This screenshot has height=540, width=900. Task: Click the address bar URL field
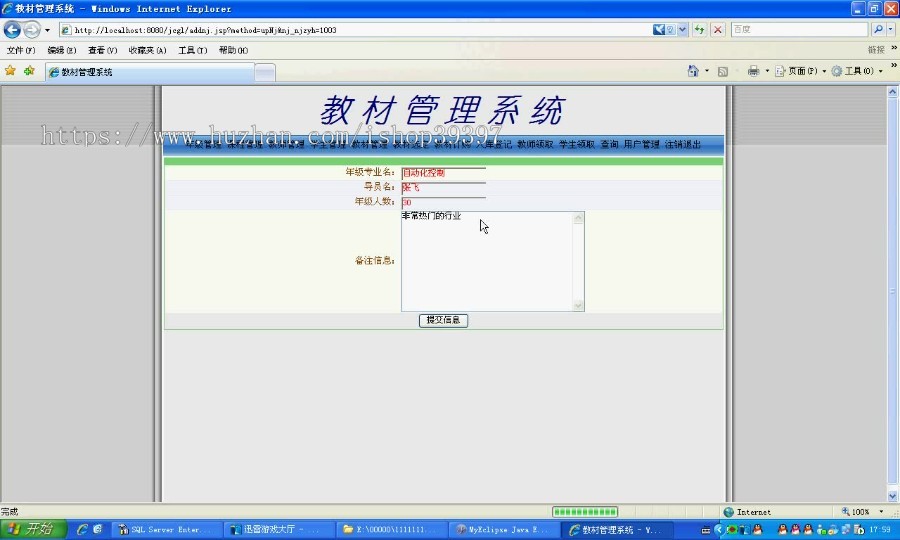click(x=355, y=30)
